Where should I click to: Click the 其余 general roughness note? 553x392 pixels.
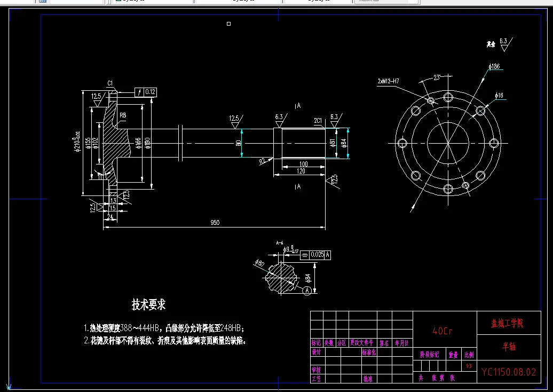[x=491, y=44]
